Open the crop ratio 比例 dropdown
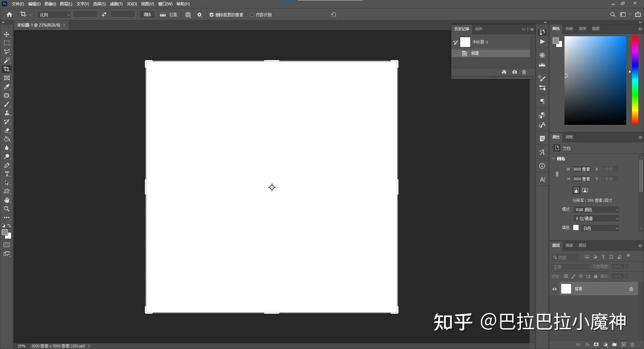This screenshot has width=644, height=349. point(54,15)
